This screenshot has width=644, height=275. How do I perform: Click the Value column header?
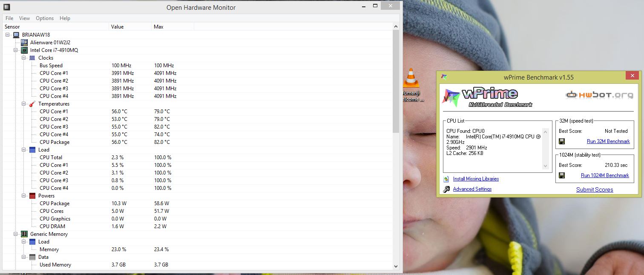coord(130,27)
